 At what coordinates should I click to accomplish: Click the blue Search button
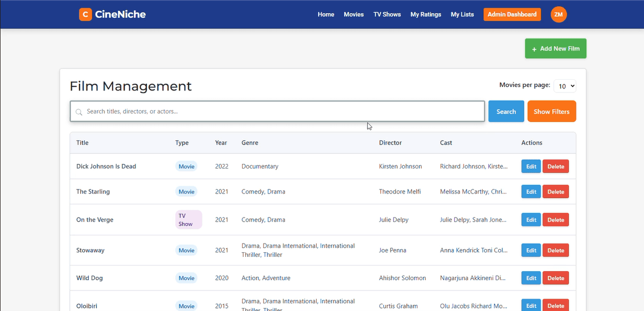tap(506, 111)
